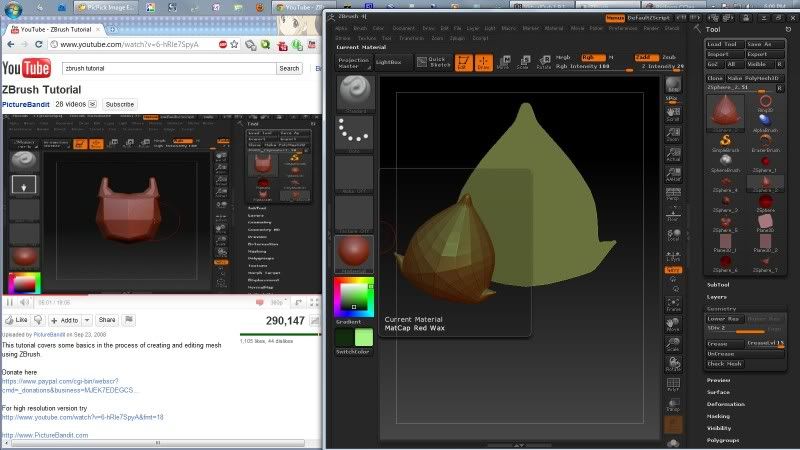Screen dimensions: 800x450
Task: Open the Preferences menu in ZBrush
Action: [622, 29]
